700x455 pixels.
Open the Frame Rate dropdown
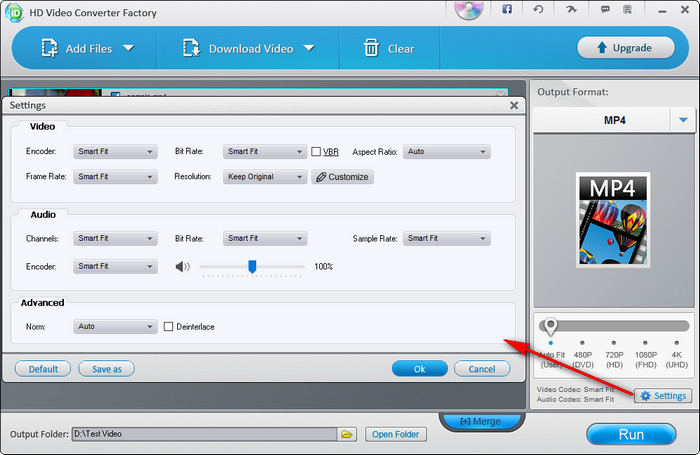115,177
